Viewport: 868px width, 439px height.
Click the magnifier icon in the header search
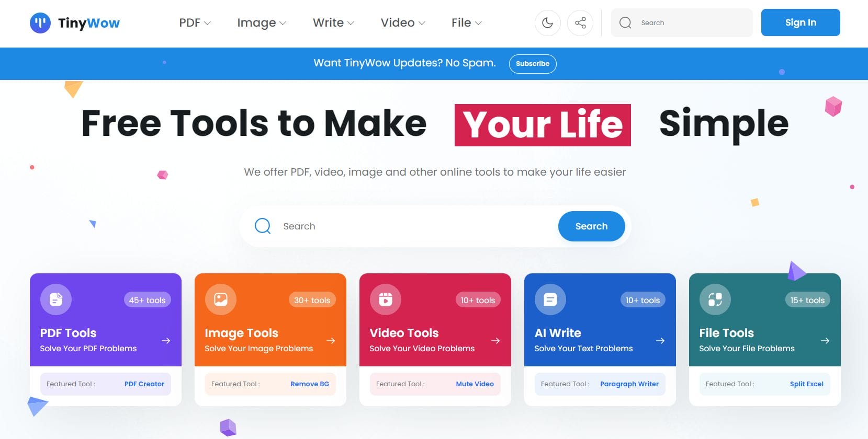[x=625, y=23]
